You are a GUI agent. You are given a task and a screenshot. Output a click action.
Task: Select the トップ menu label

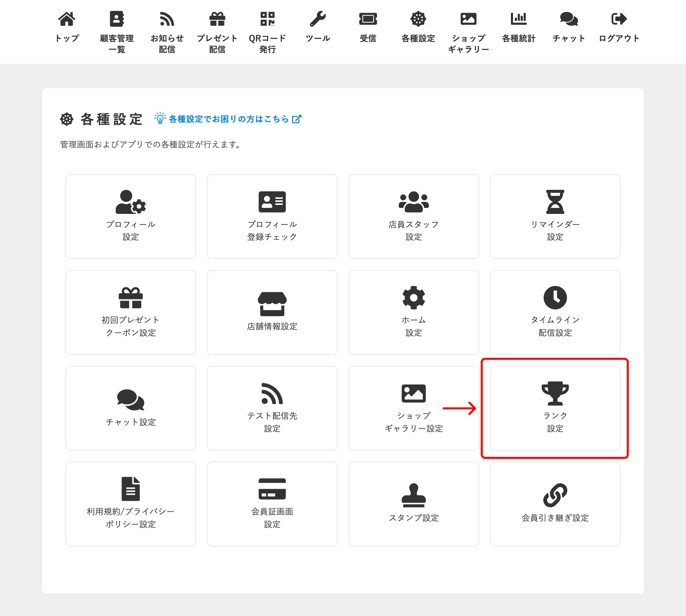coord(67,38)
